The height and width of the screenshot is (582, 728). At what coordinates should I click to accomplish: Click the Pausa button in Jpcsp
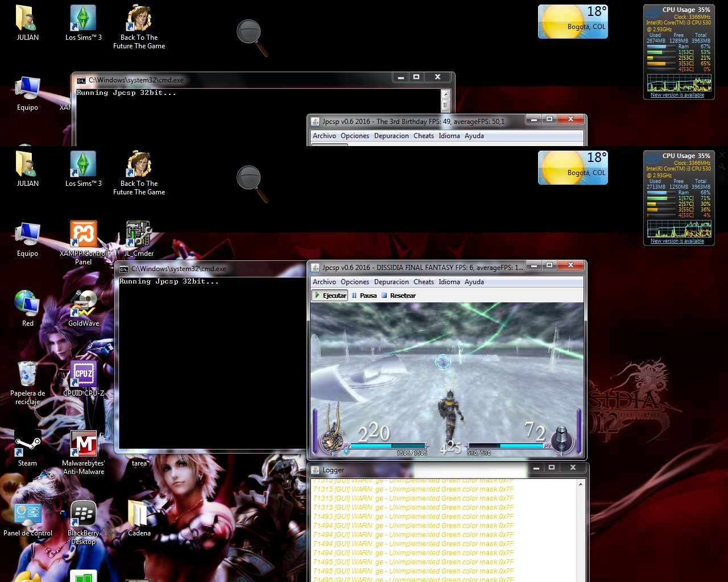point(364,296)
